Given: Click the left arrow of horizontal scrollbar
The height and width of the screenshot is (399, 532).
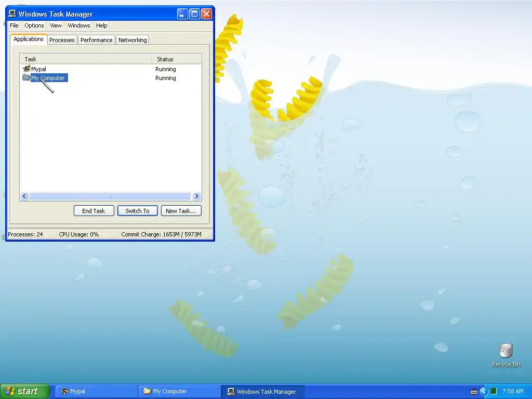Looking at the screenshot, I should (24, 196).
